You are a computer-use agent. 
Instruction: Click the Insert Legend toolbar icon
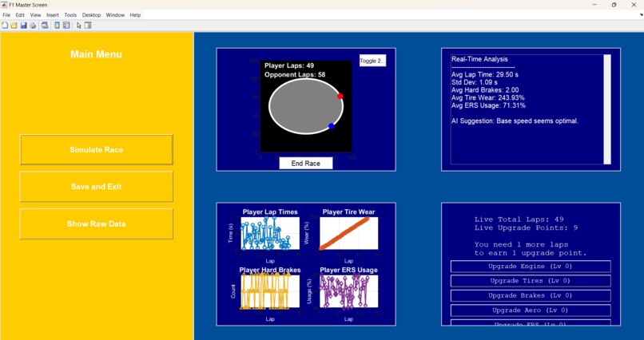[66, 25]
